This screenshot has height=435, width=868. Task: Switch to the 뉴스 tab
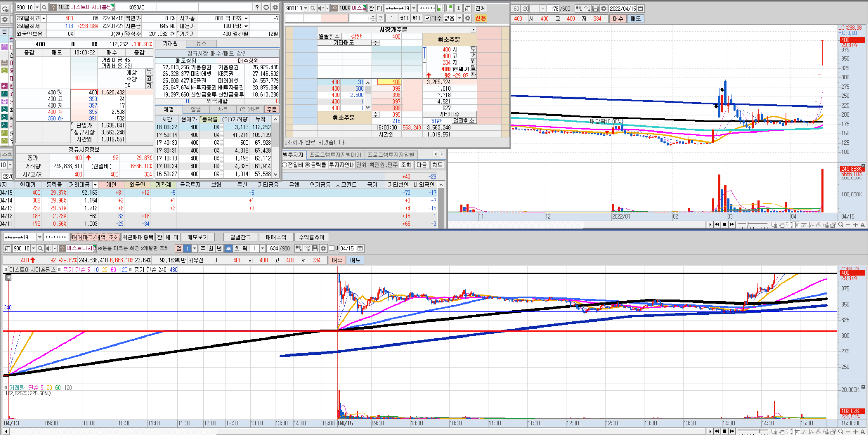click(x=201, y=44)
